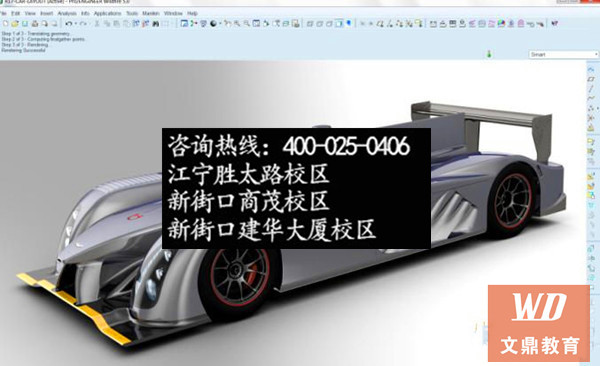Screen dimensions: 600x366
Task: Click the green regeneration status indicator
Action: (489, 54)
